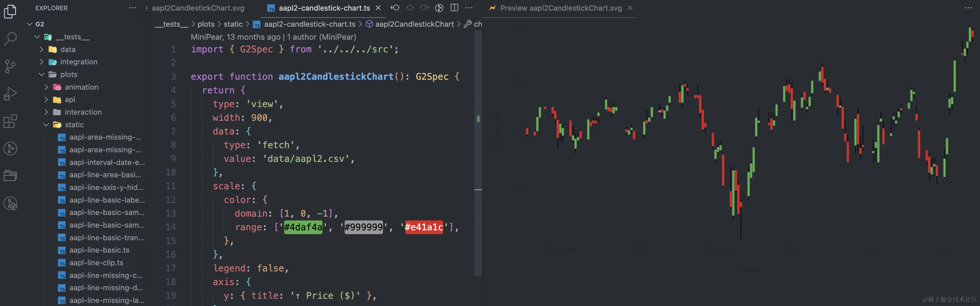Open the Run and Debug view
This screenshot has width=980, height=306.
point(10,94)
